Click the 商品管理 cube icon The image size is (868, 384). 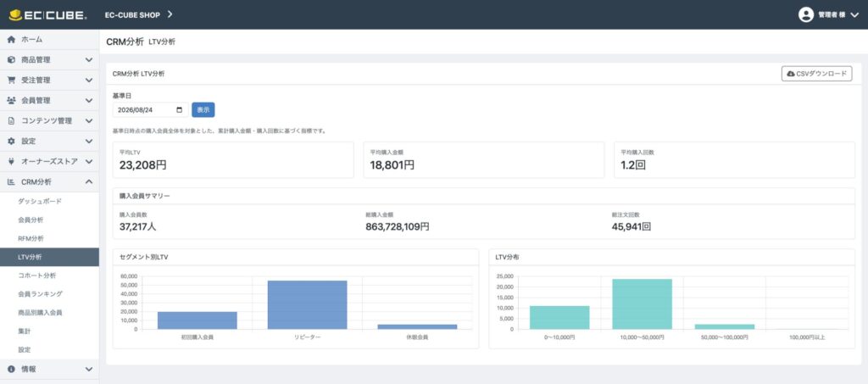[x=11, y=59]
